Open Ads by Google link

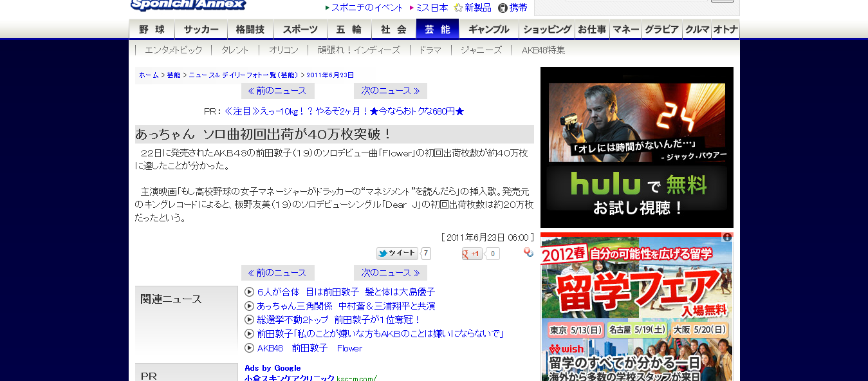[273, 368]
